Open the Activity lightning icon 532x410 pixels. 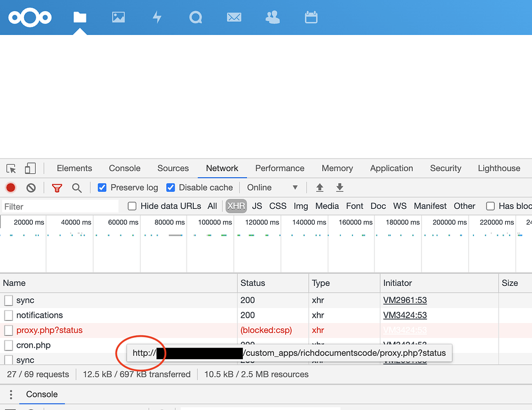pyautogui.click(x=157, y=17)
